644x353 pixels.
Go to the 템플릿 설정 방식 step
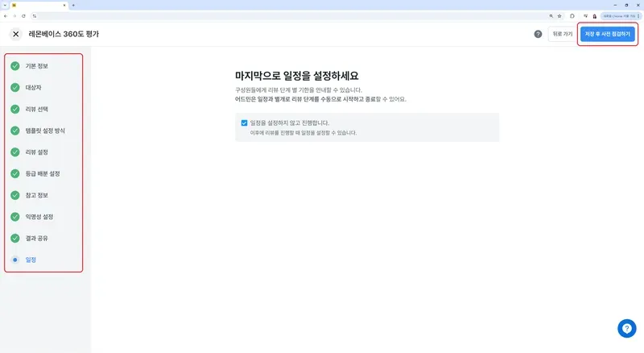[x=45, y=131]
